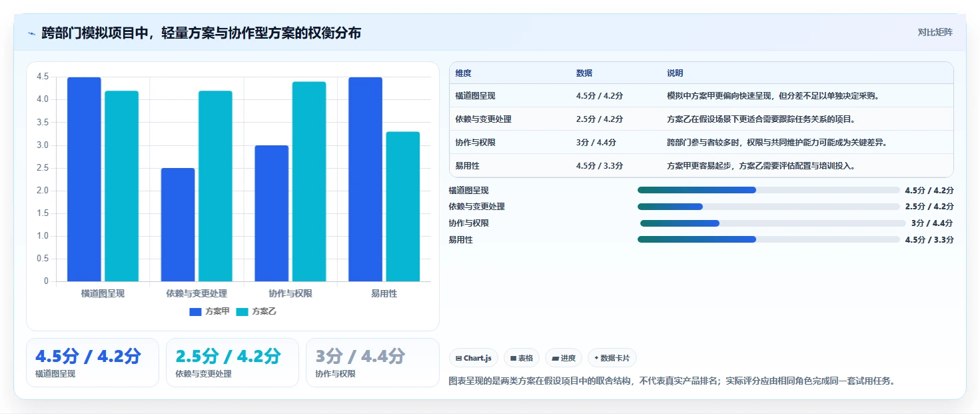980x414 pixels.
Task: Click table value 4.5分 / 3.3分
Action: 600,165
